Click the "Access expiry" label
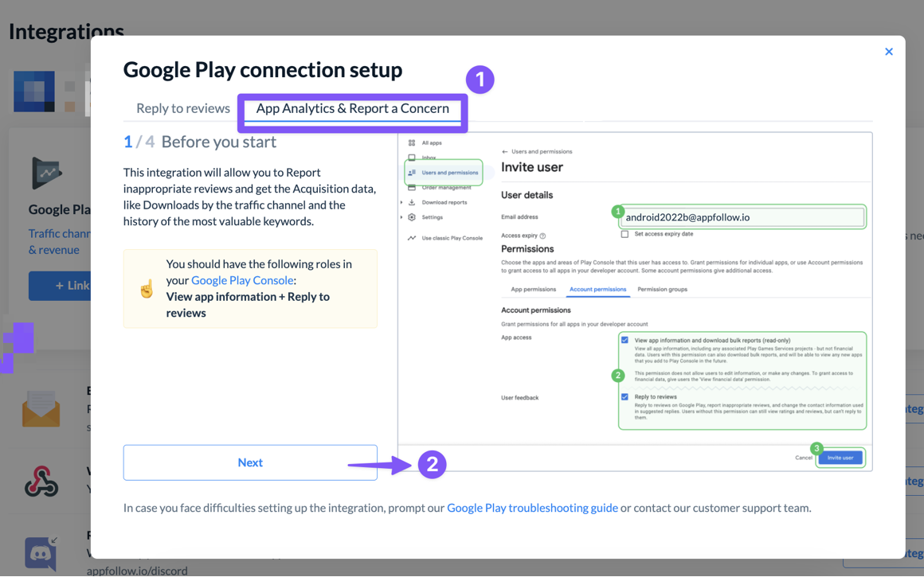 tap(519, 236)
